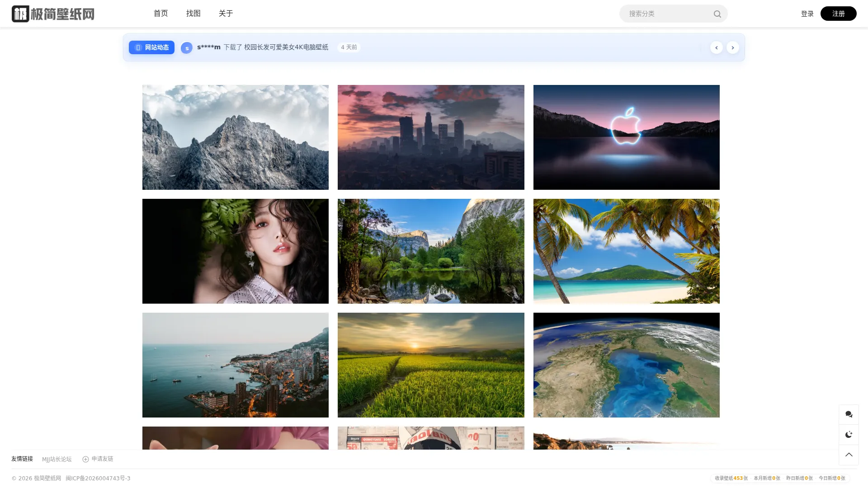The image size is (868, 488).
Task: Click the © 2026 极简壁纸网 copyright text
Action: point(36,478)
